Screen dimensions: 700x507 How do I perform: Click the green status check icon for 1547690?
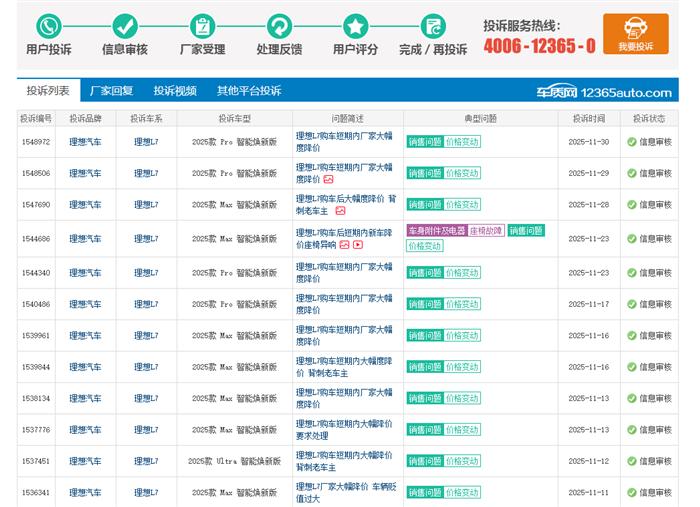pos(632,204)
